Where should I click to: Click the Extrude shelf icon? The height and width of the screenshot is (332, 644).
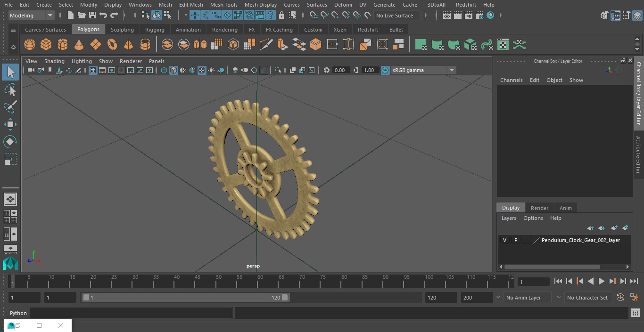(282, 45)
